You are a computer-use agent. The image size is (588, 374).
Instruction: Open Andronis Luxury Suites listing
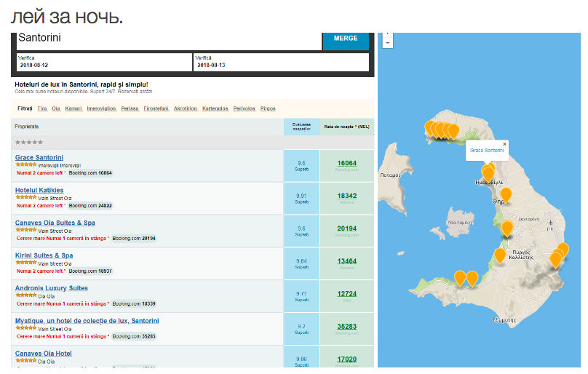[x=52, y=288]
